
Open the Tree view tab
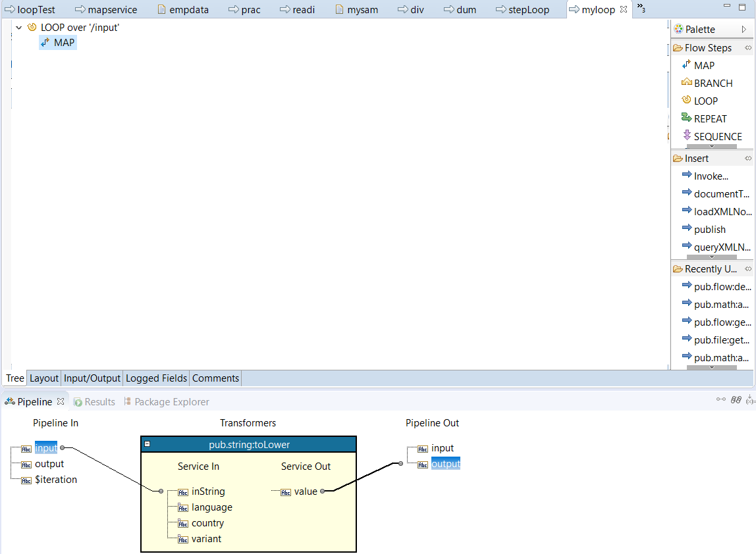click(x=15, y=378)
